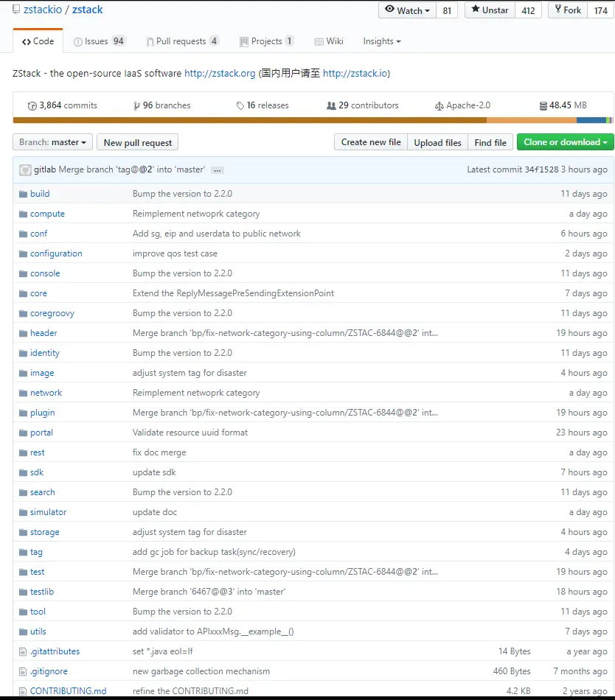The height and width of the screenshot is (700, 615).
Task: View the 174 forks count
Action: tap(601, 10)
